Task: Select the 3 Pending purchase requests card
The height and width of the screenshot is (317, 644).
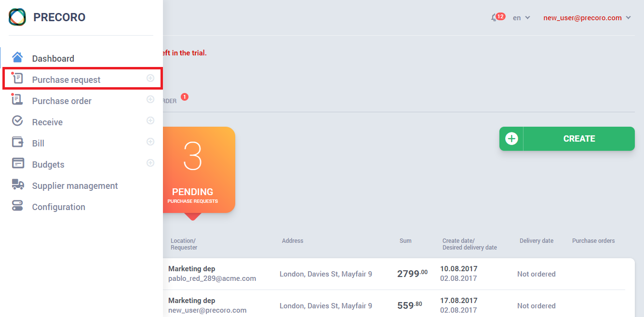Action: tap(199, 170)
